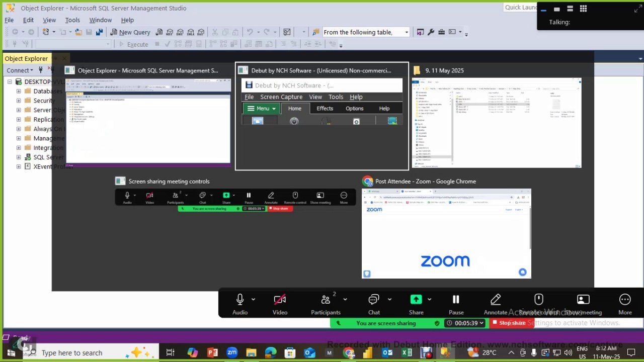Toggle the camera Video on
The width and height of the screenshot is (644, 362).
click(x=280, y=300)
